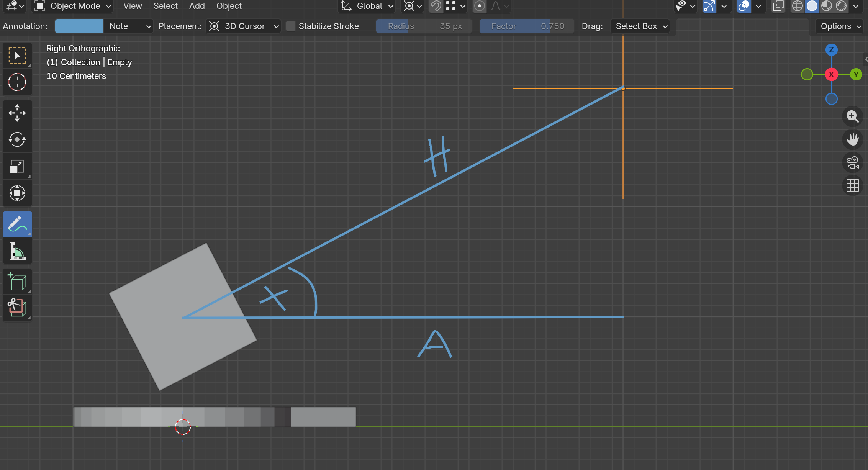Open the Select Box drag dropdown

click(640, 26)
